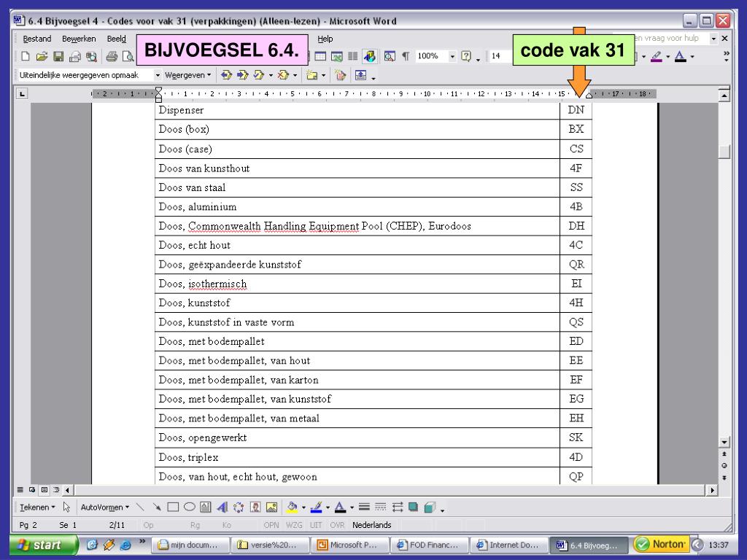Insert a table with the toolbar icon
Image resolution: width=747 pixels, height=560 pixels.
click(320, 57)
